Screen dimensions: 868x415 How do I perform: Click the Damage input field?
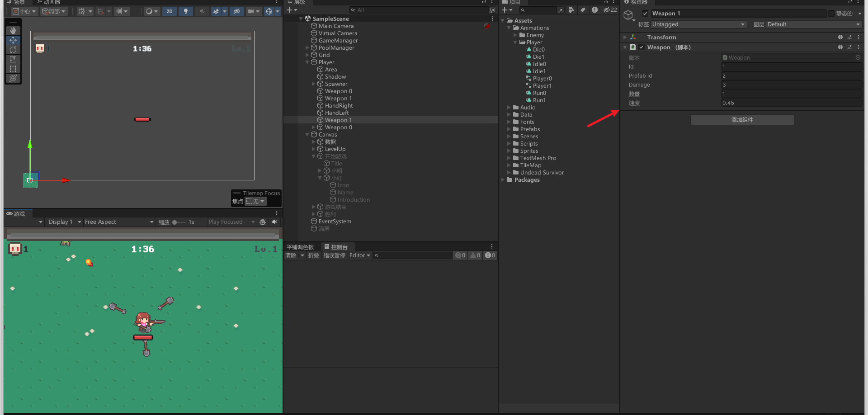pos(791,85)
